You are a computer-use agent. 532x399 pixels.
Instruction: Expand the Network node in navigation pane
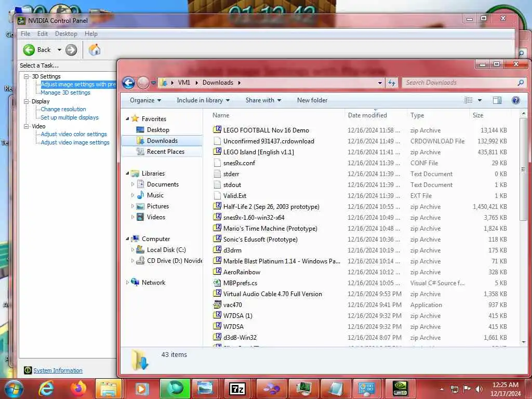(x=127, y=282)
